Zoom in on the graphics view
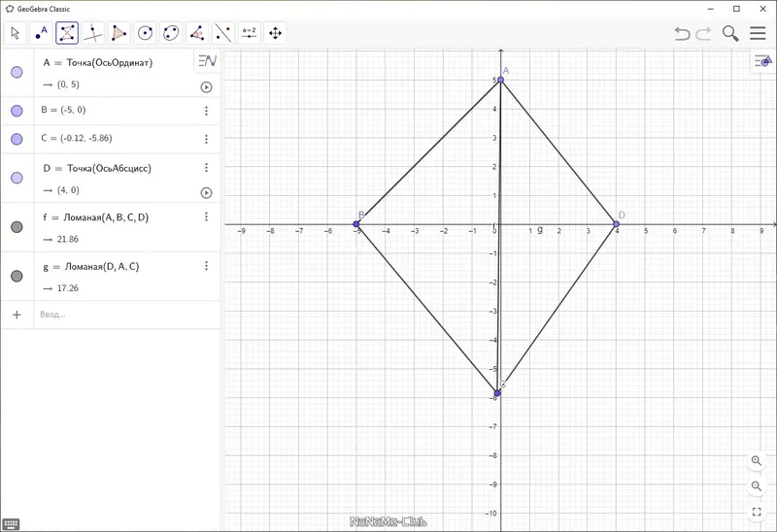The height and width of the screenshot is (532, 777). [757, 461]
